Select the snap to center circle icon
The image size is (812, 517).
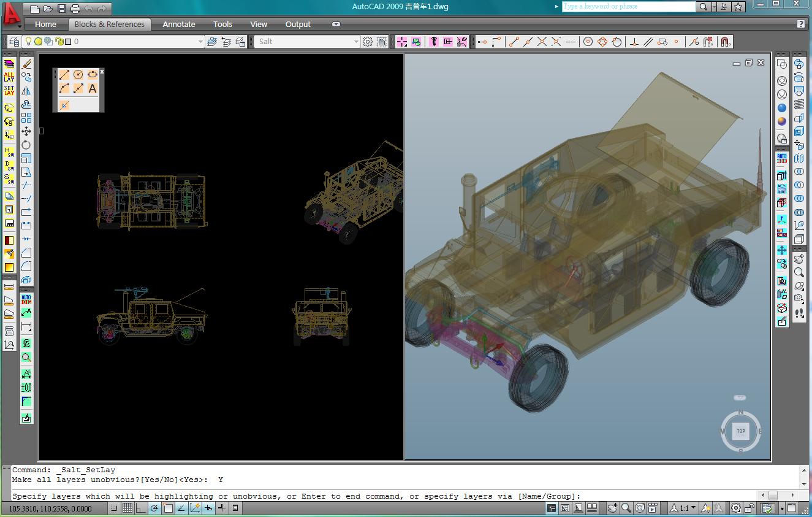pyautogui.click(x=588, y=42)
